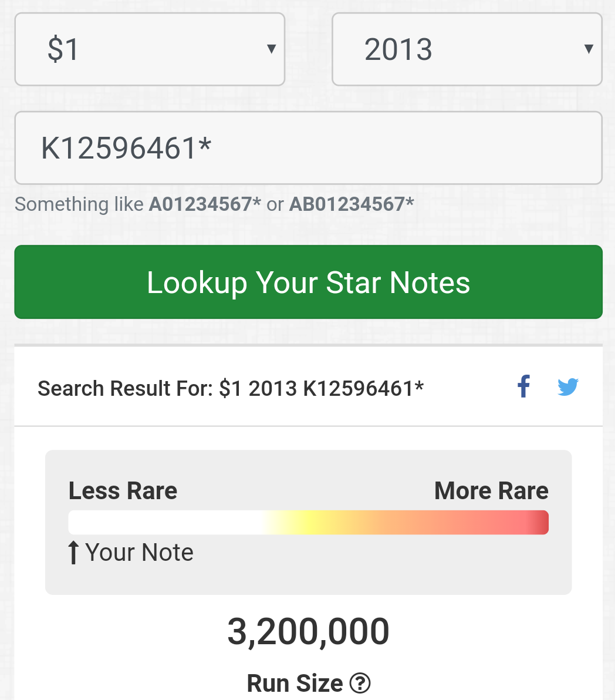
Task: Click the Less Rare label
Action: pos(123,490)
